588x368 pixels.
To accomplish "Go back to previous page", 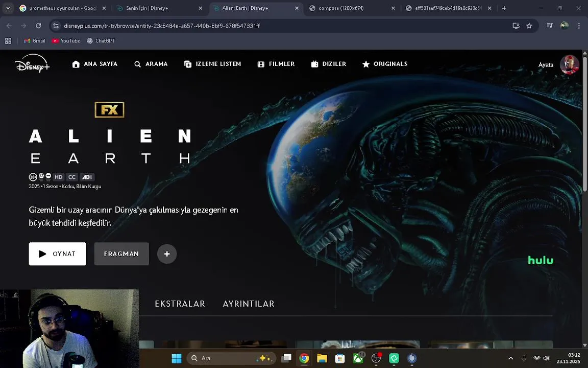I will click(9, 26).
